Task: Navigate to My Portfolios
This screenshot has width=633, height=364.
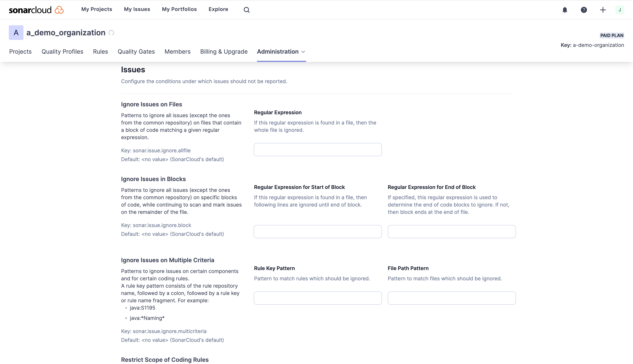Action: pyautogui.click(x=179, y=9)
